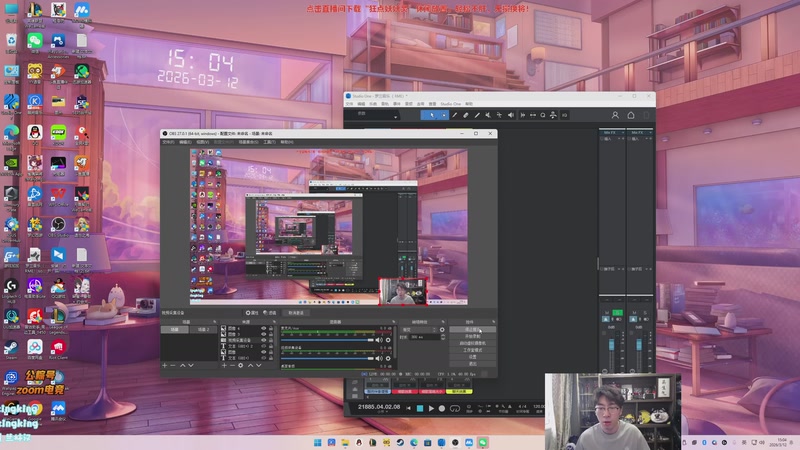Toggle Solo on second Studio One mixer channel
This screenshot has height=450, width=800.
coord(645,313)
